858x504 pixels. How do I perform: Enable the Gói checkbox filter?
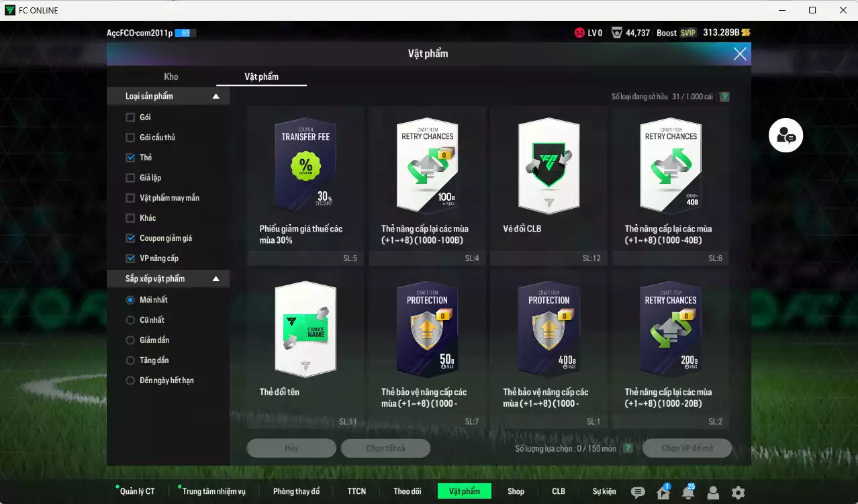130,117
